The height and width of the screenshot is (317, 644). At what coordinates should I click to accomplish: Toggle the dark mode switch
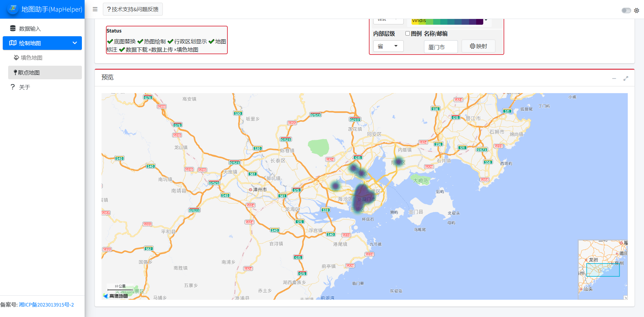[626, 10]
